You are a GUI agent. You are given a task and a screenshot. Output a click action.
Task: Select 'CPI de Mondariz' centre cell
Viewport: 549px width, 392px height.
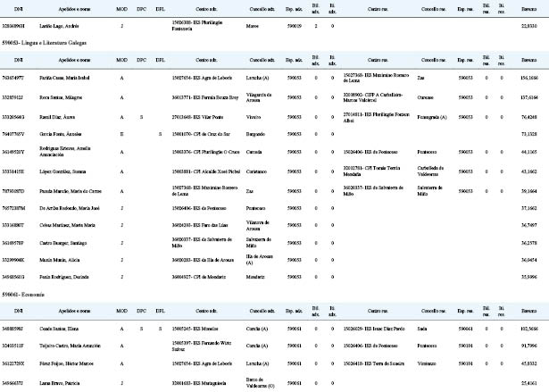(x=199, y=277)
